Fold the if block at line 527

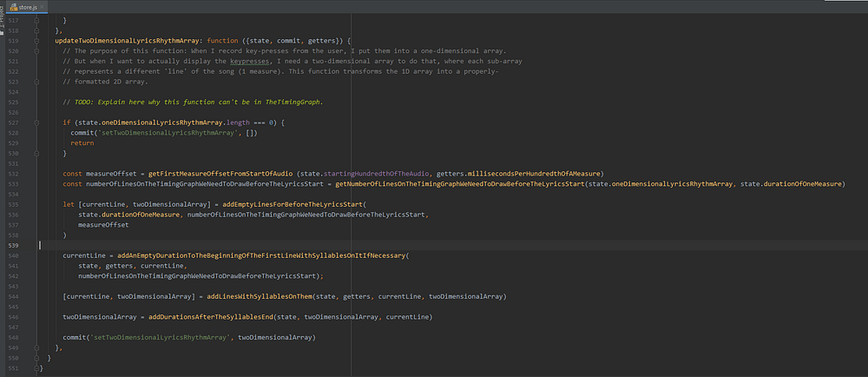click(37, 122)
